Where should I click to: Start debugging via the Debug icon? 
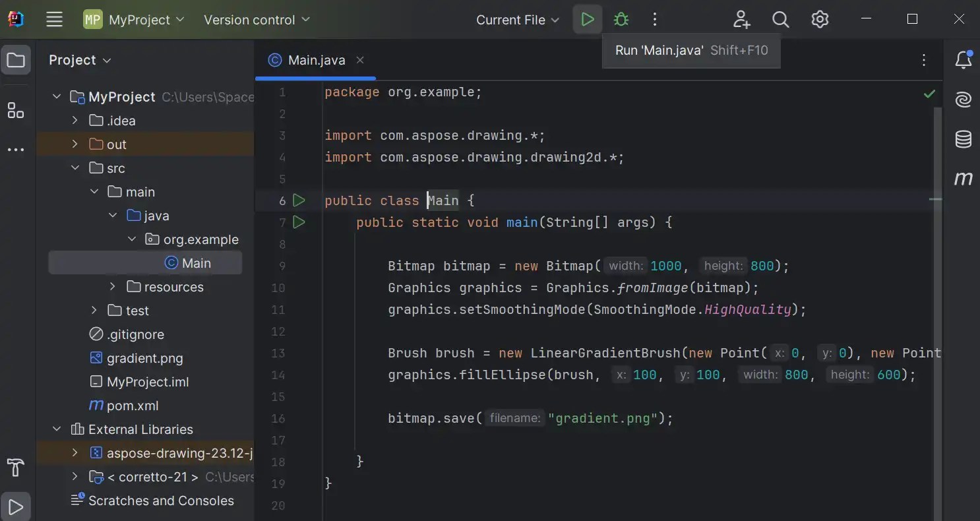point(621,19)
